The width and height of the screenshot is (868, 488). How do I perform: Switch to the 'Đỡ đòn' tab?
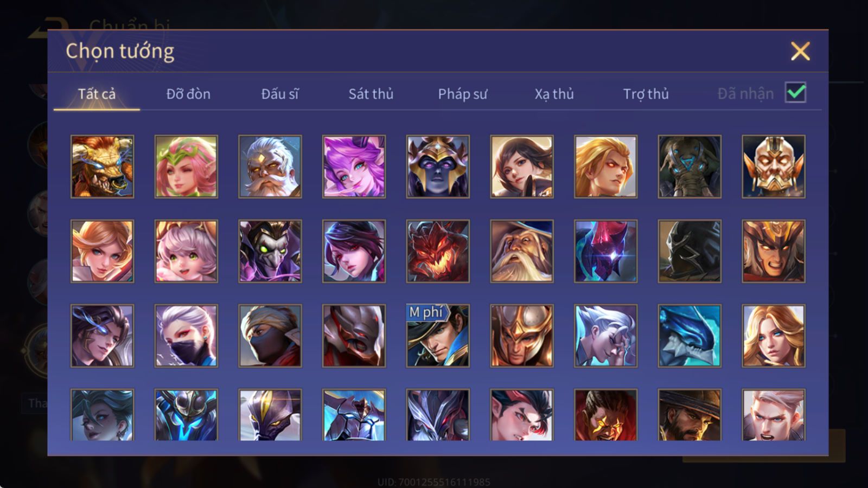pos(188,94)
